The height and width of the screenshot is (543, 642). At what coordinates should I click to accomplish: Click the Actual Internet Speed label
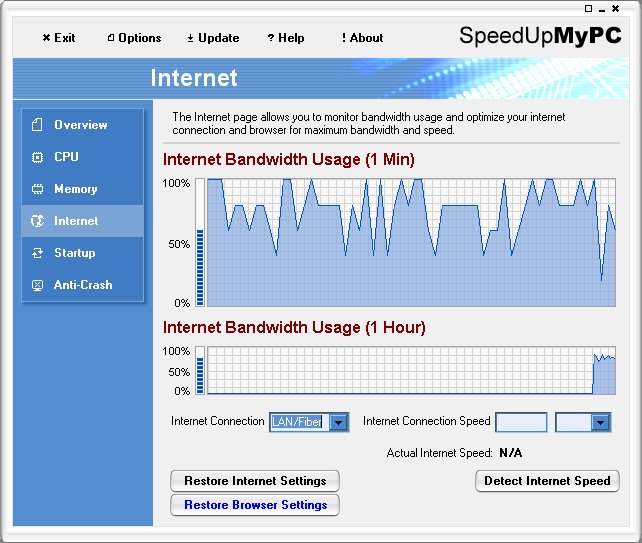[x=439, y=453]
